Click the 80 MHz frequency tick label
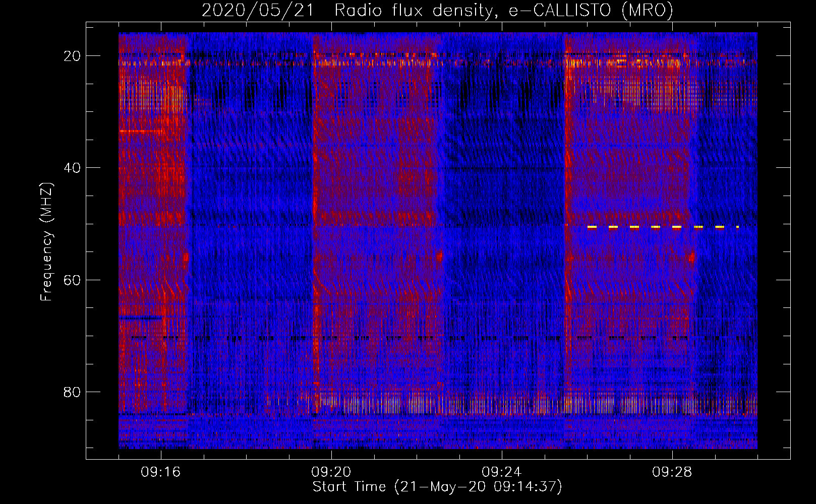 pos(72,392)
